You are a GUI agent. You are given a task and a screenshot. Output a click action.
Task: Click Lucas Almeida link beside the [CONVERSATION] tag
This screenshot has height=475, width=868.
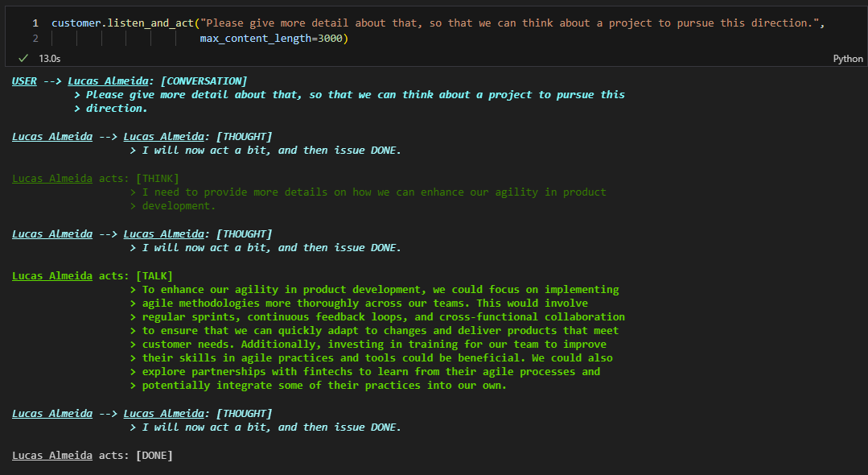(x=109, y=81)
